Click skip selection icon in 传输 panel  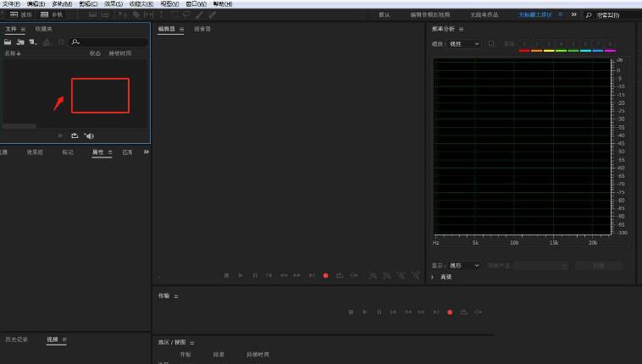pos(478,312)
